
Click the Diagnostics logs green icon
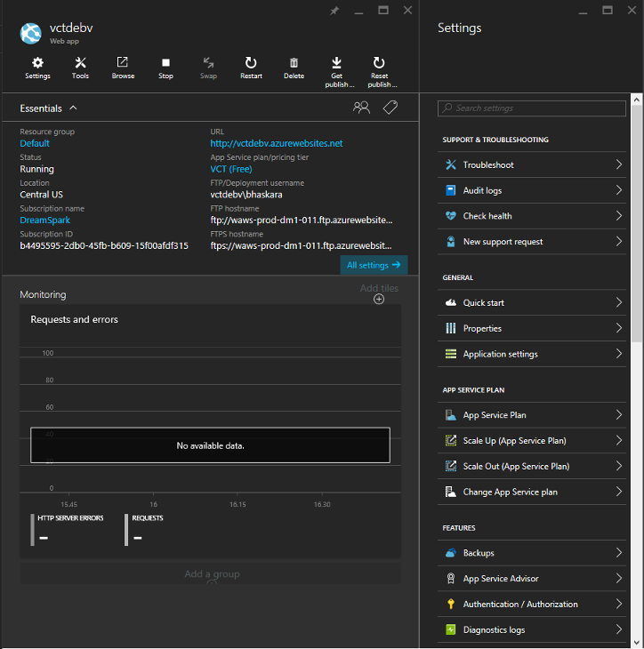tap(451, 630)
